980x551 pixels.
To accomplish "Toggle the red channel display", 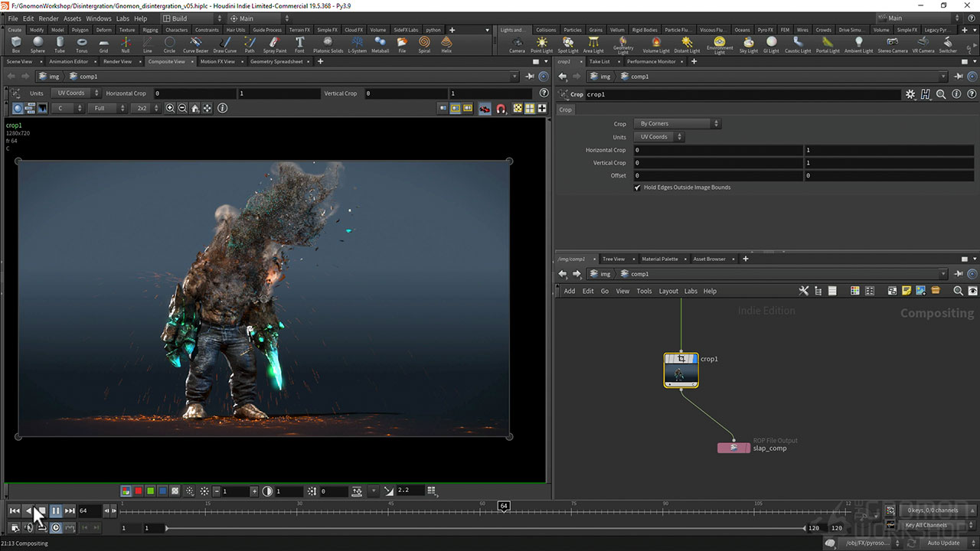I will pos(139,491).
